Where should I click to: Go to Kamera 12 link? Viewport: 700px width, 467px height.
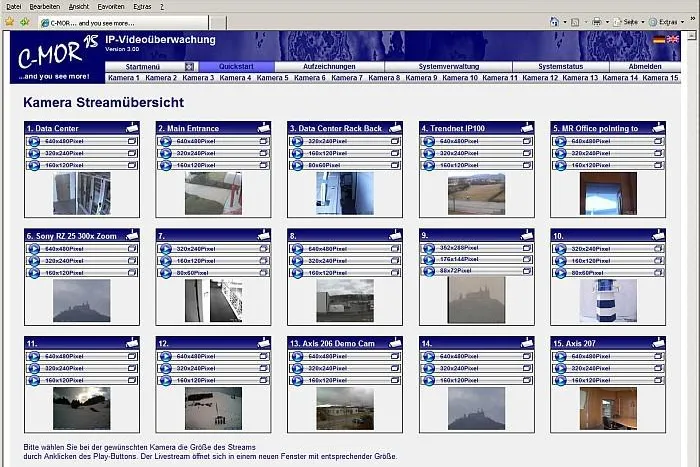point(540,78)
